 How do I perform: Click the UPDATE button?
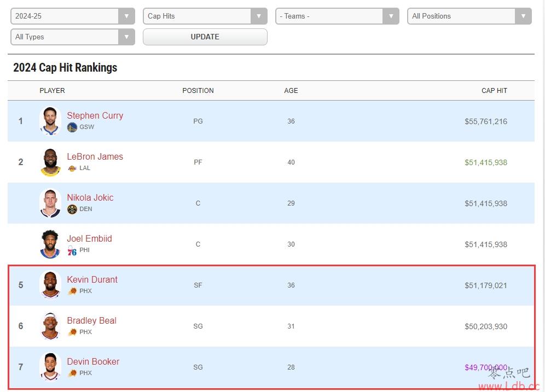point(205,37)
